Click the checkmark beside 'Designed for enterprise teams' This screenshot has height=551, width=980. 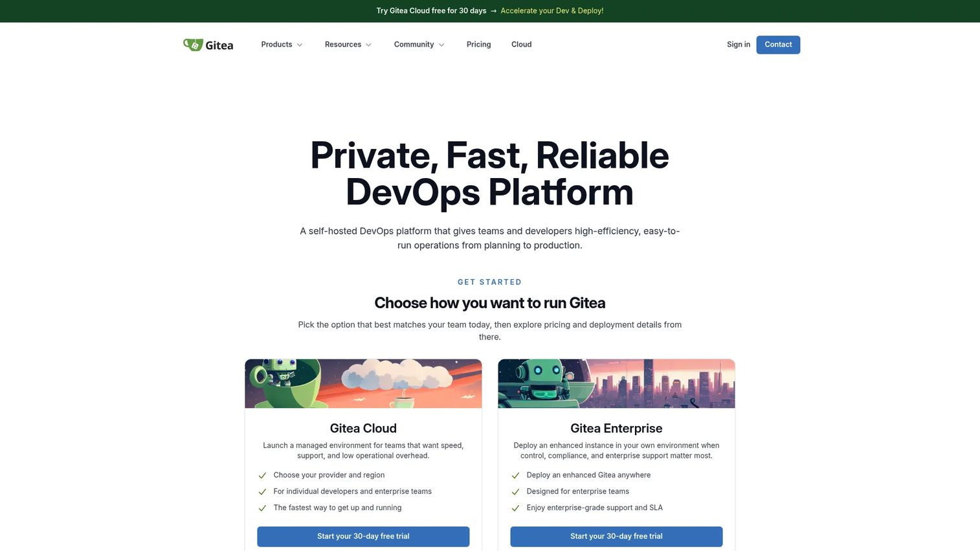515,492
